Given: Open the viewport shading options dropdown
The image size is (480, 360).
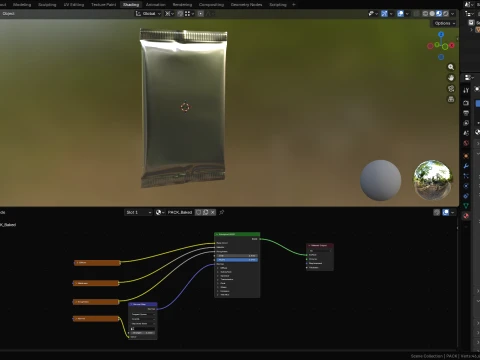Looking at the screenshot, I should [x=453, y=14].
